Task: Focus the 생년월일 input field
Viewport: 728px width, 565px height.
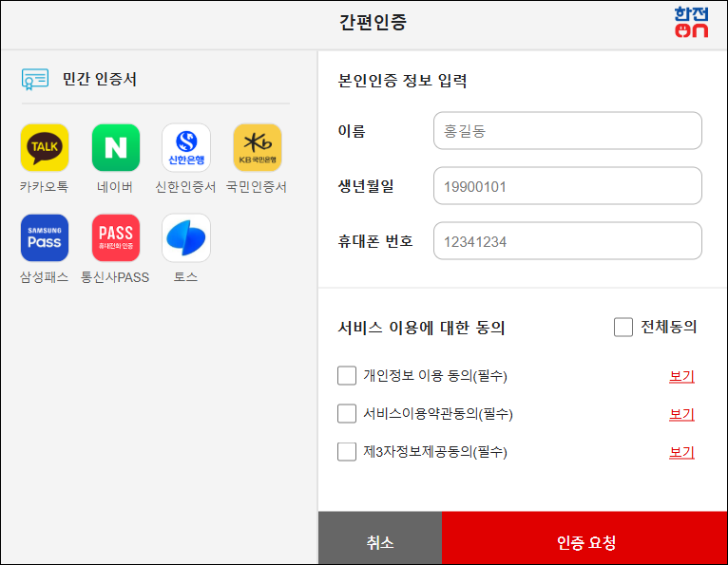Action: pyautogui.click(x=567, y=186)
